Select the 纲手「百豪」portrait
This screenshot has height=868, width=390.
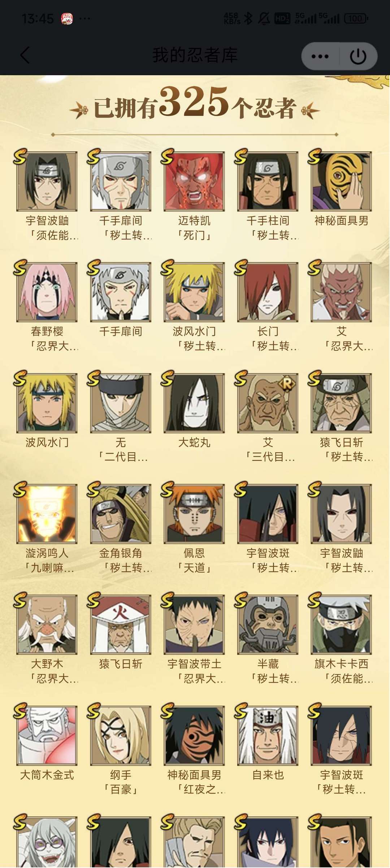tap(121, 736)
